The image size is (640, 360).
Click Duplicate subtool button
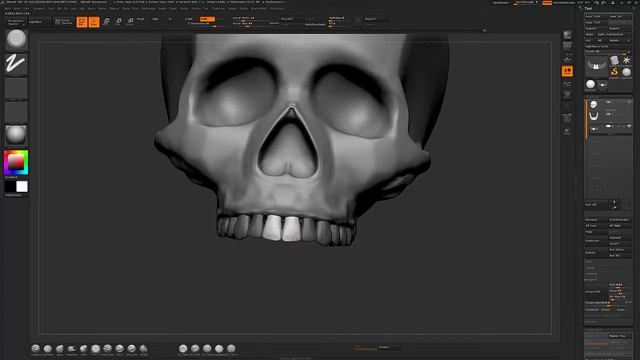(x=596, y=240)
